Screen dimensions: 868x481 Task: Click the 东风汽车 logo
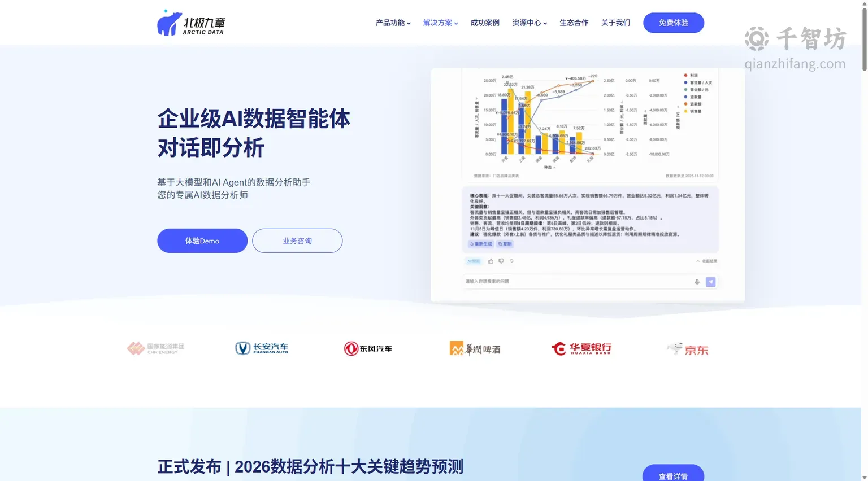click(x=368, y=348)
